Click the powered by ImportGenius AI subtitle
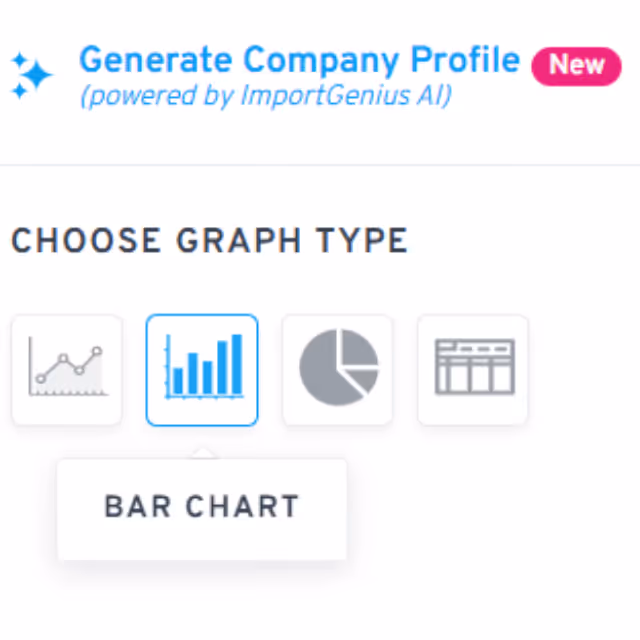Screen dimensions: 640x640 (266, 96)
